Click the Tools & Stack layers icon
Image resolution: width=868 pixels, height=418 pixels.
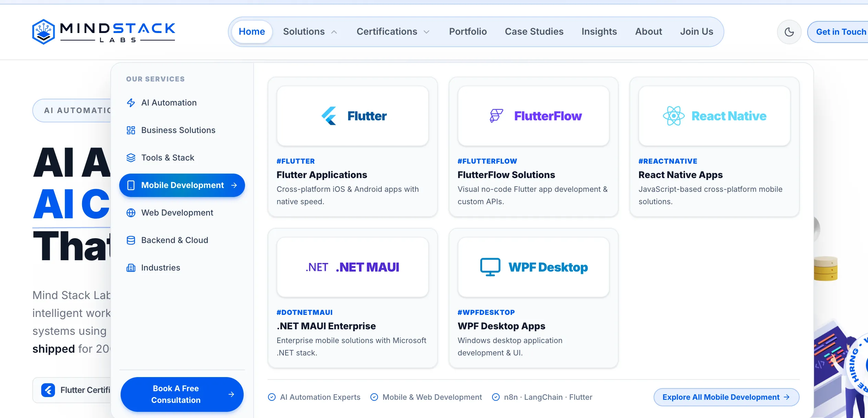(x=131, y=158)
